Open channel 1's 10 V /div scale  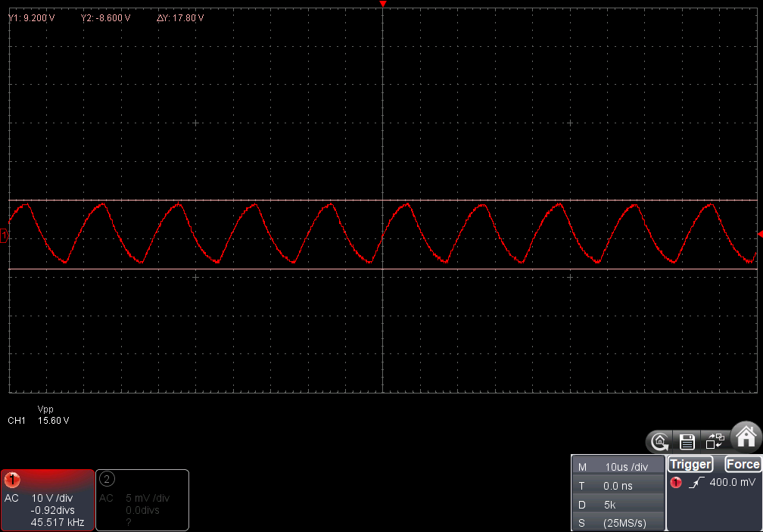pyautogui.click(x=52, y=499)
